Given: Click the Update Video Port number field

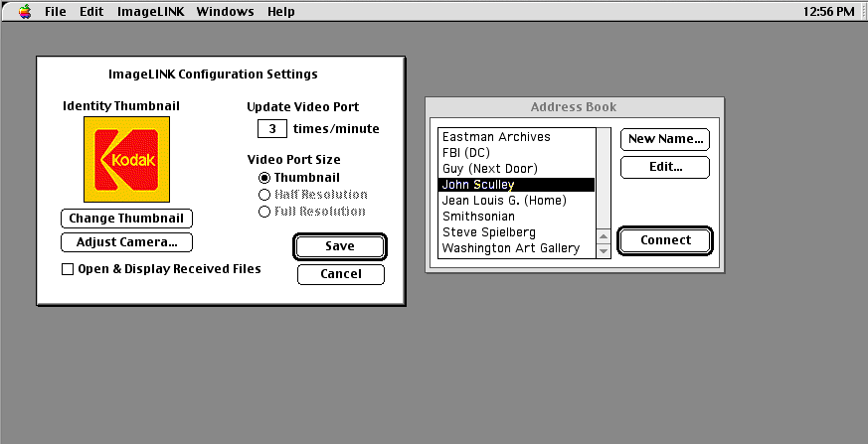Looking at the screenshot, I should (271, 129).
